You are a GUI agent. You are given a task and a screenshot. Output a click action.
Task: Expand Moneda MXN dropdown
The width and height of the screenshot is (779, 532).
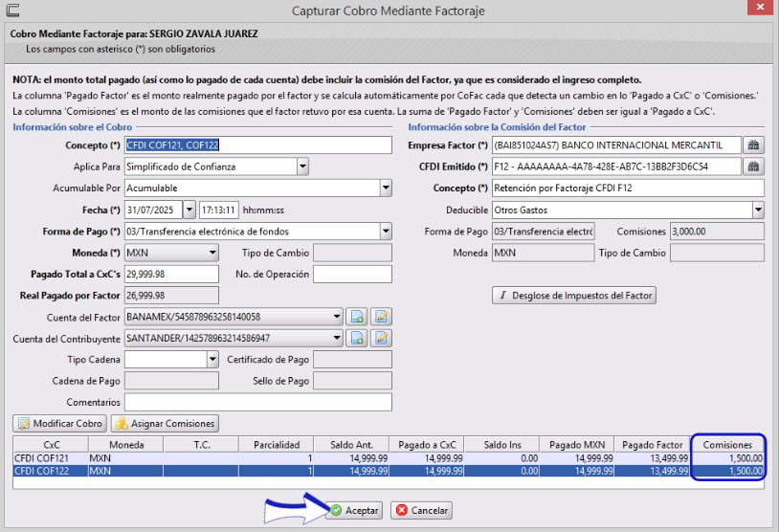(212, 253)
